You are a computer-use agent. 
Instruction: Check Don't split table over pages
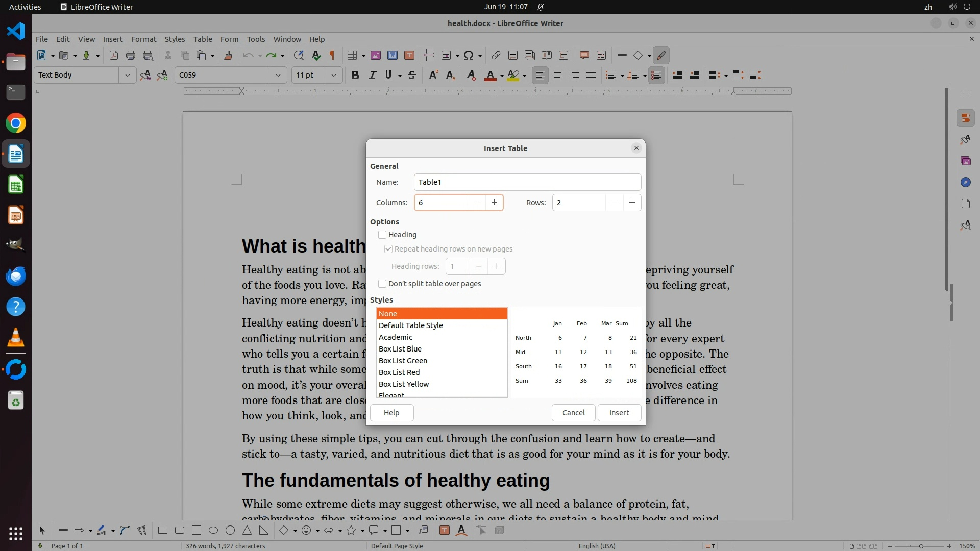click(382, 284)
